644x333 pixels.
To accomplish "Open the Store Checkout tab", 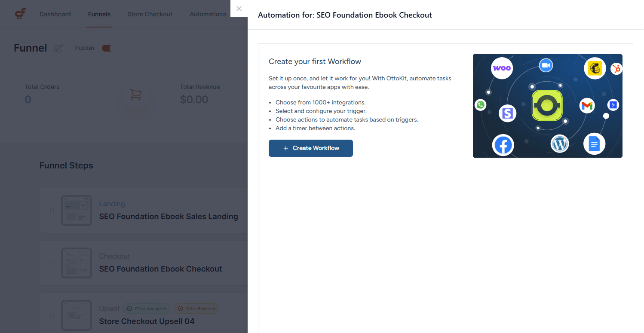I will click(150, 14).
